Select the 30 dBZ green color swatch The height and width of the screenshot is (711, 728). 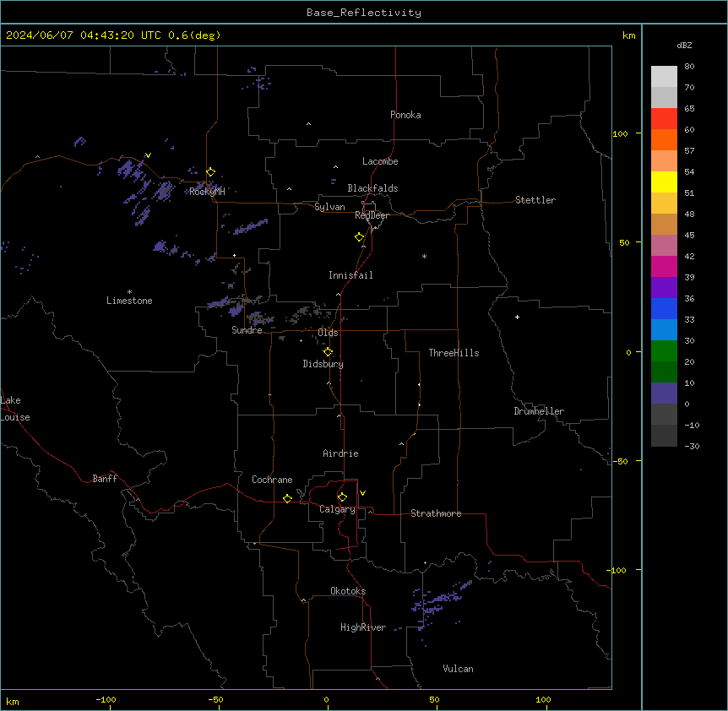click(x=664, y=351)
